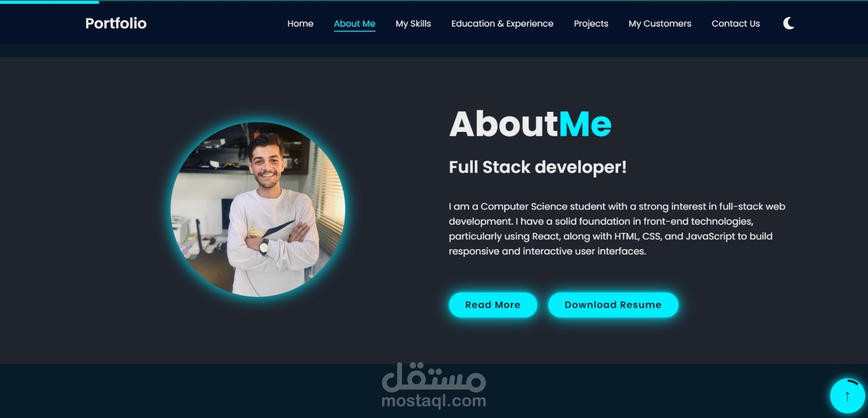The width and height of the screenshot is (868, 418).
Task: Open the My Skills section link
Action: point(413,24)
